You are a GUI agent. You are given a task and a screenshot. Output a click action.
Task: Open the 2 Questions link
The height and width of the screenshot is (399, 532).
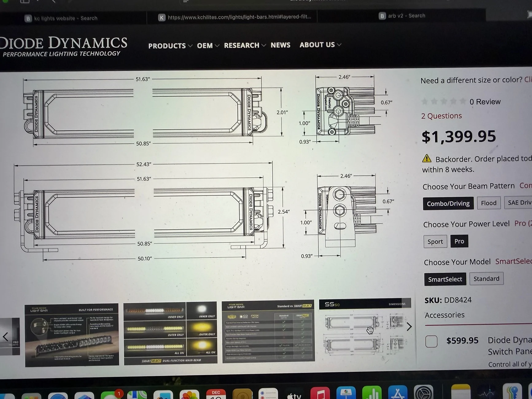pyautogui.click(x=441, y=116)
